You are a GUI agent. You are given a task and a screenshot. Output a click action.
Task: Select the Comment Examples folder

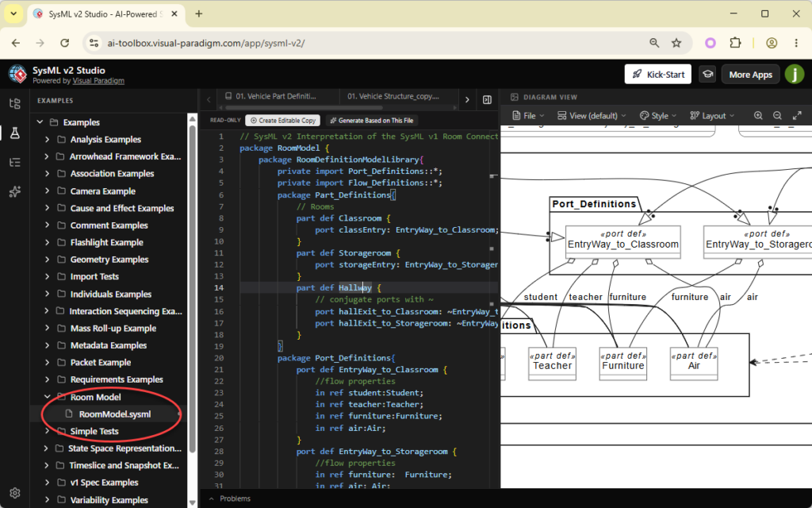(x=109, y=225)
